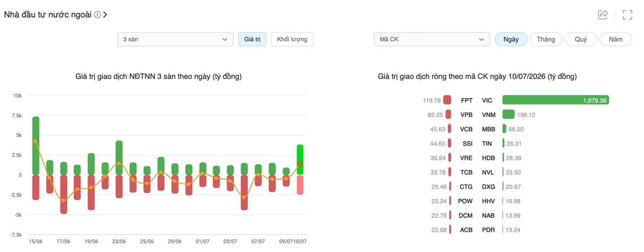Choose the "Năm" period button
Screen dimensions: 644x252
click(x=616, y=39)
